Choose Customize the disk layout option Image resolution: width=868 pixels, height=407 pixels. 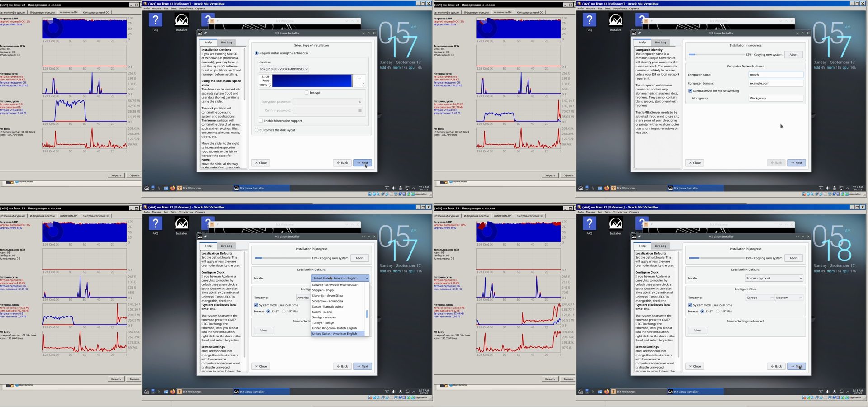tap(257, 130)
